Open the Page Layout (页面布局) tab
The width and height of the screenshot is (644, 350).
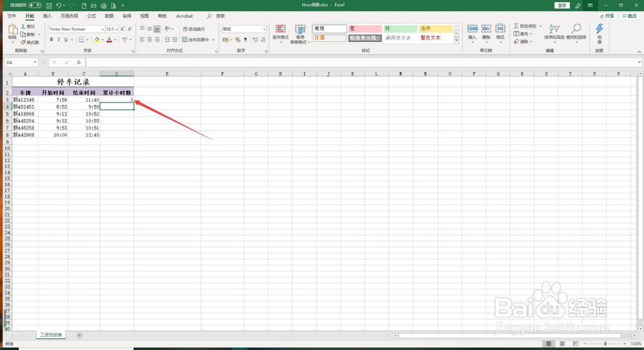coord(69,16)
